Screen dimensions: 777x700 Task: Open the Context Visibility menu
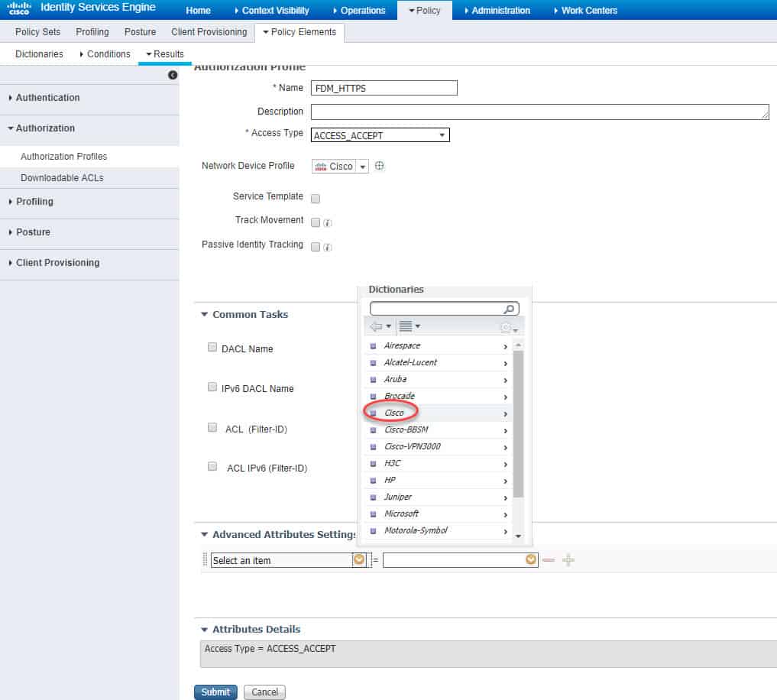[x=272, y=11]
